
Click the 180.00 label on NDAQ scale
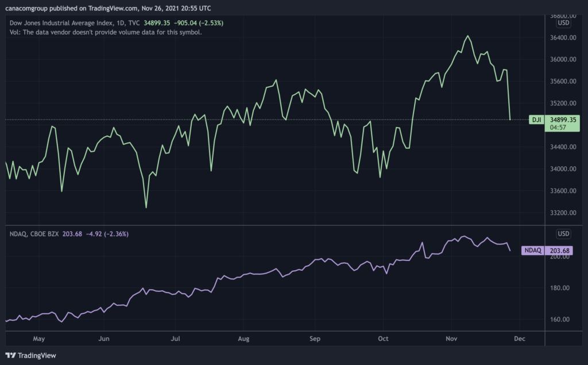pos(560,288)
